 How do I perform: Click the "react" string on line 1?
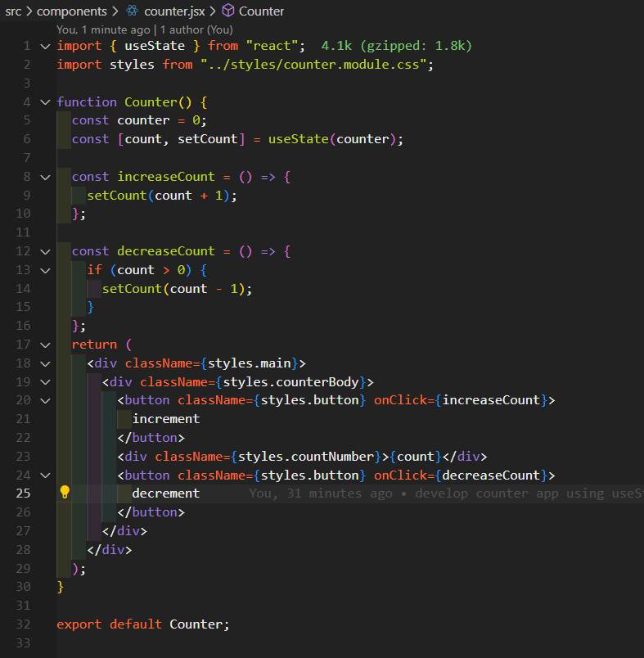(272, 46)
